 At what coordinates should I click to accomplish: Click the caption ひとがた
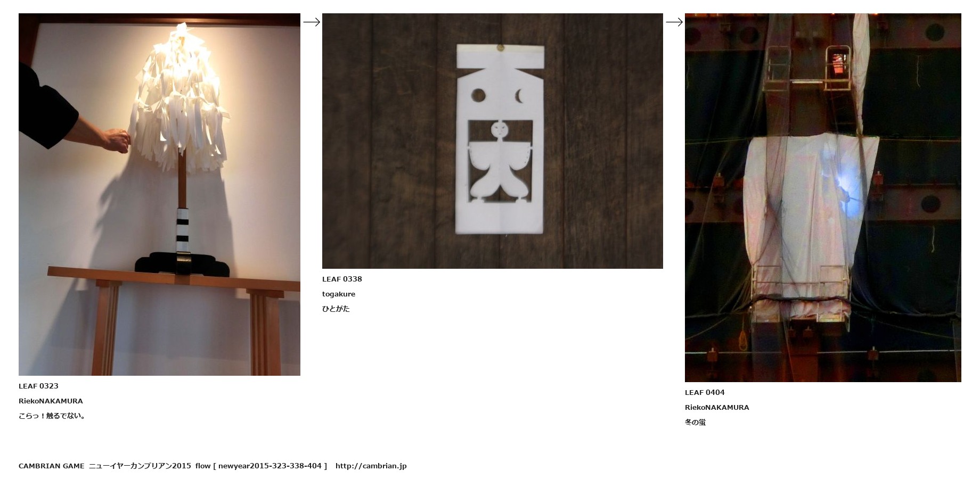(x=336, y=309)
